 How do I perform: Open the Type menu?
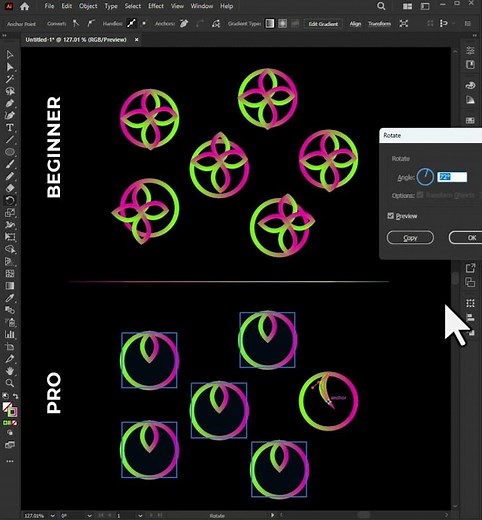(x=111, y=6)
